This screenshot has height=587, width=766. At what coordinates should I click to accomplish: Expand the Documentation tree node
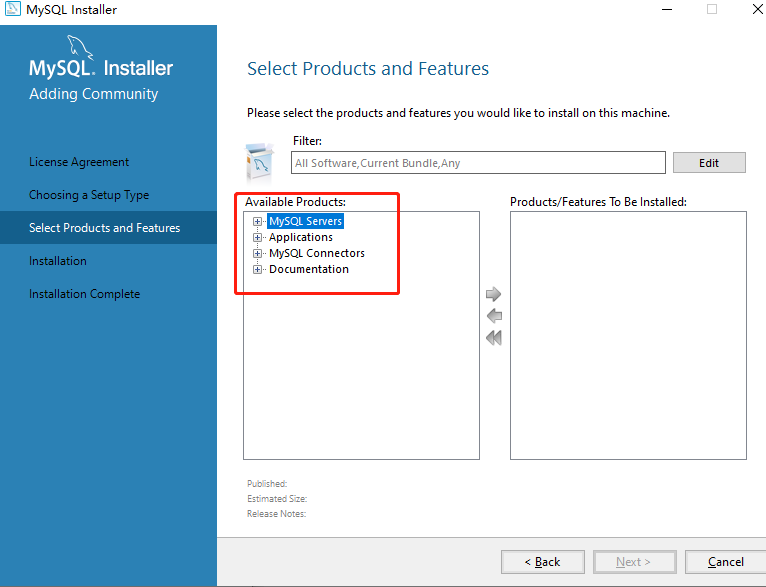[x=258, y=270]
